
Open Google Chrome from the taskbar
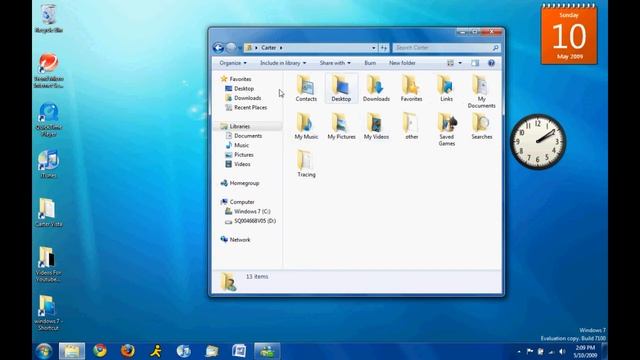click(100, 351)
